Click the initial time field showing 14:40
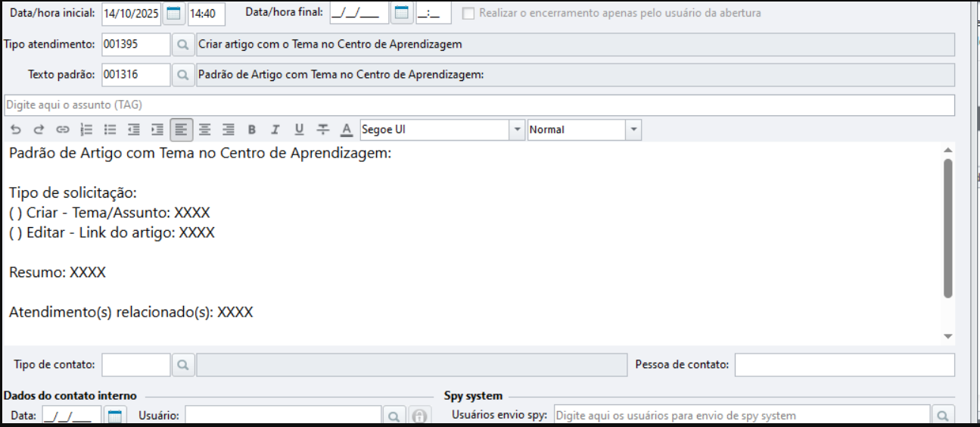Viewport: 980px width, 427px height. [x=206, y=13]
